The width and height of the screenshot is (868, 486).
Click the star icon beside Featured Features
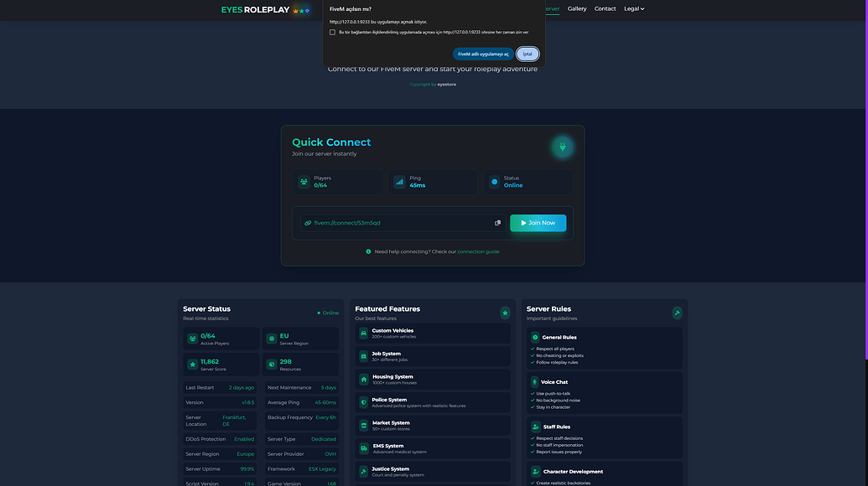tap(503, 311)
